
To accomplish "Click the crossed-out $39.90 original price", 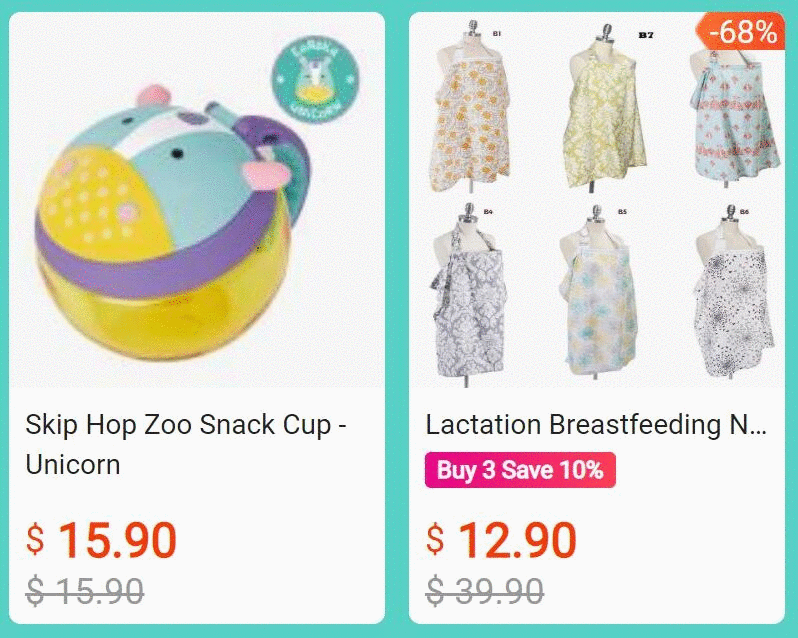I will pos(484,591).
